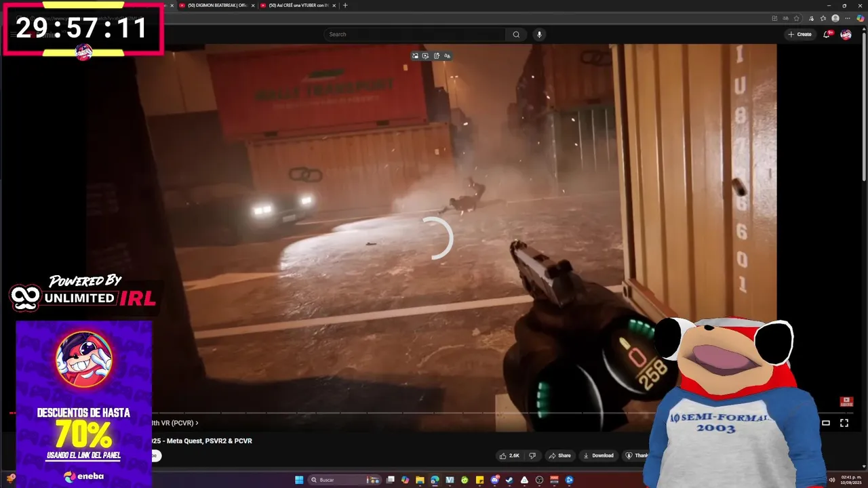Open Task View in the taskbar

point(390,480)
